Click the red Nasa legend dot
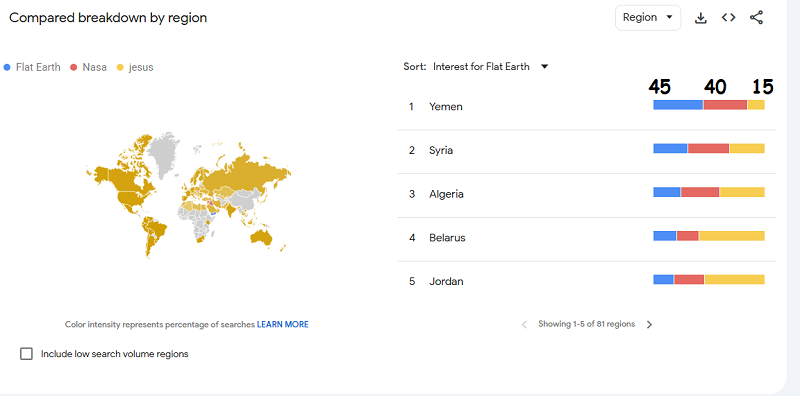 [73, 67]
